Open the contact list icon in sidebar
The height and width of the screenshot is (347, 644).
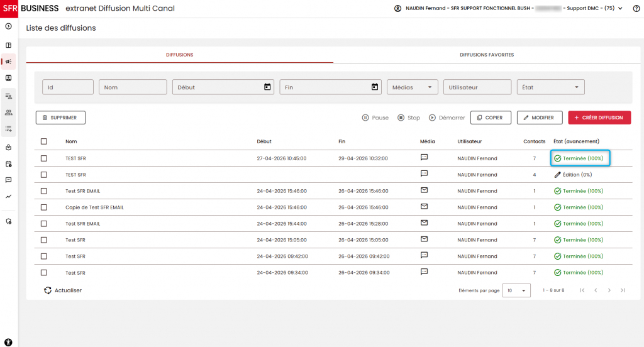pos(8,96)
